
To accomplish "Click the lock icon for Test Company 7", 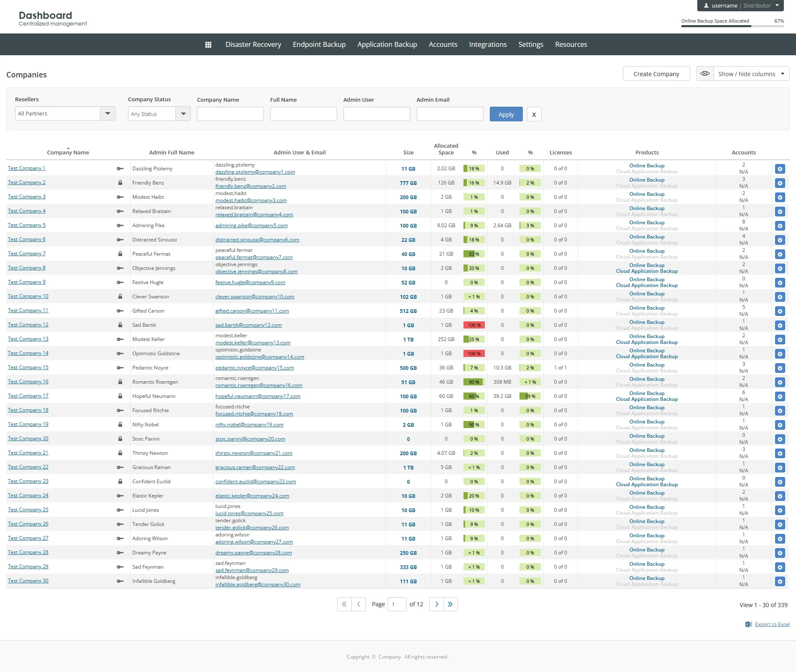I will click(120, 254).
